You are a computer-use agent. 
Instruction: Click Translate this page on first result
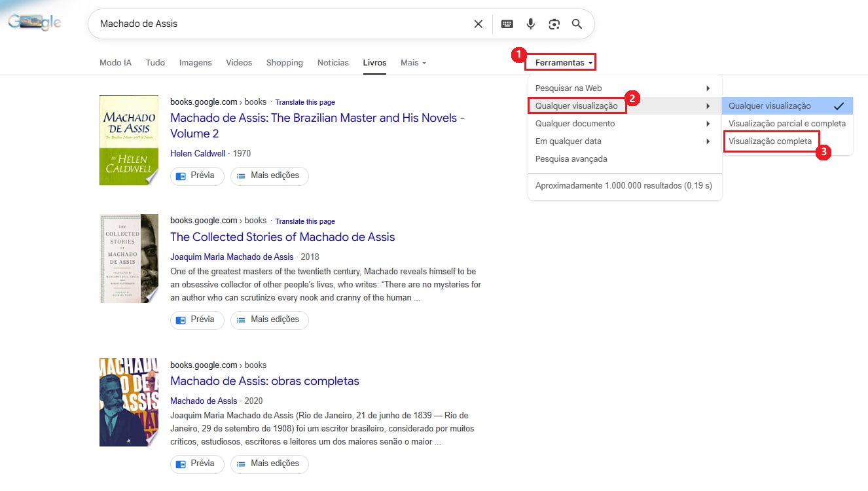coord(305,101)
